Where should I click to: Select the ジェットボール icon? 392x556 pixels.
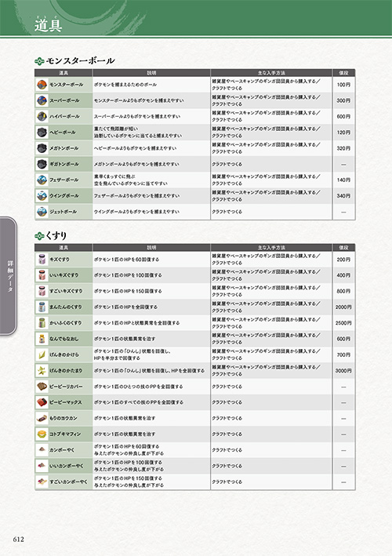(x=42, y=212)
